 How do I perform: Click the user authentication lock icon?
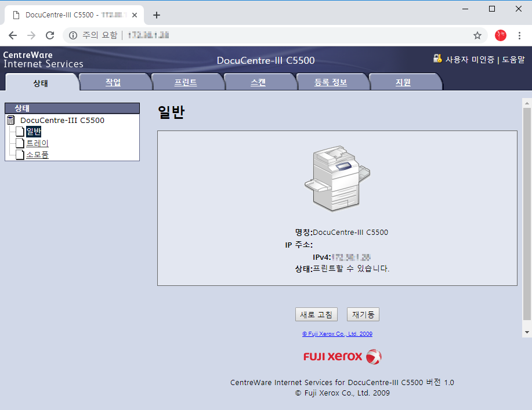tap(437, 59)
